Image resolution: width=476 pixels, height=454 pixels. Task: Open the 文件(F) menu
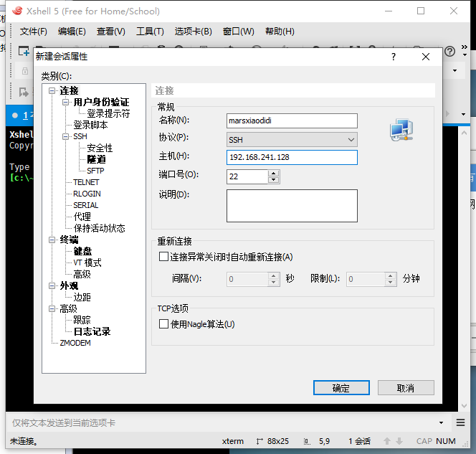click(33, 32)
